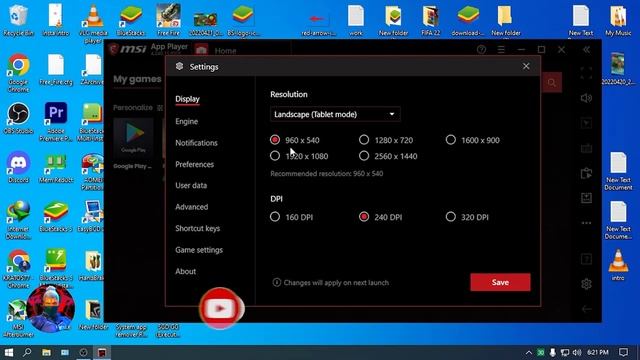Select the Google Chrome desktop icon
This screenshot has height=360, width=640.
pyautogui.click(x=18, y=73)
